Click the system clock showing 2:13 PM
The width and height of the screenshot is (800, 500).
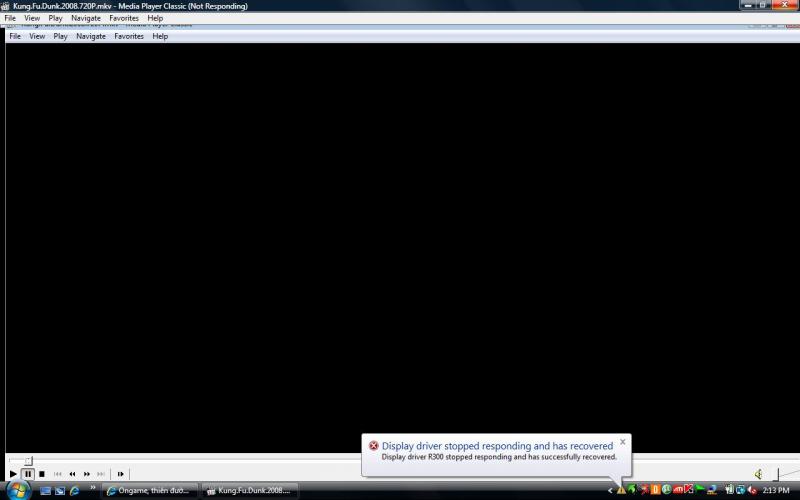[776, 490]
